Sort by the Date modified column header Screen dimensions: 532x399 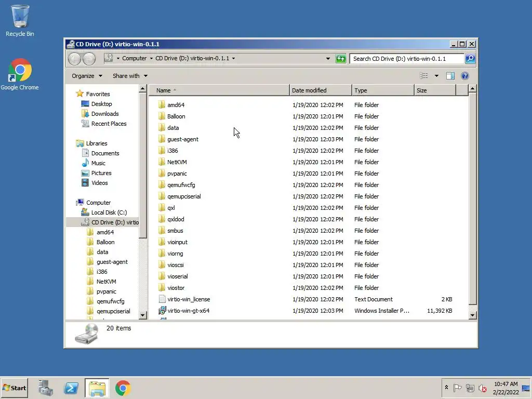(x=321, y=90)
